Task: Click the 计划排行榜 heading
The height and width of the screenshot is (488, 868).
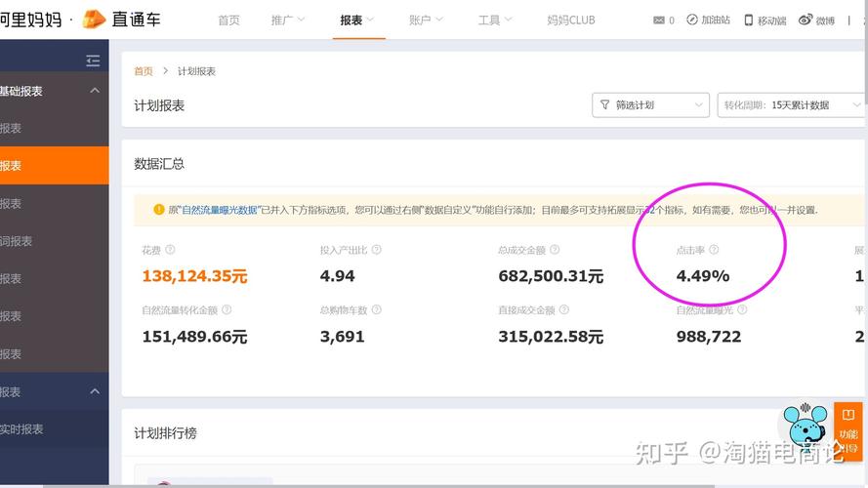Action: coord(166,433)
